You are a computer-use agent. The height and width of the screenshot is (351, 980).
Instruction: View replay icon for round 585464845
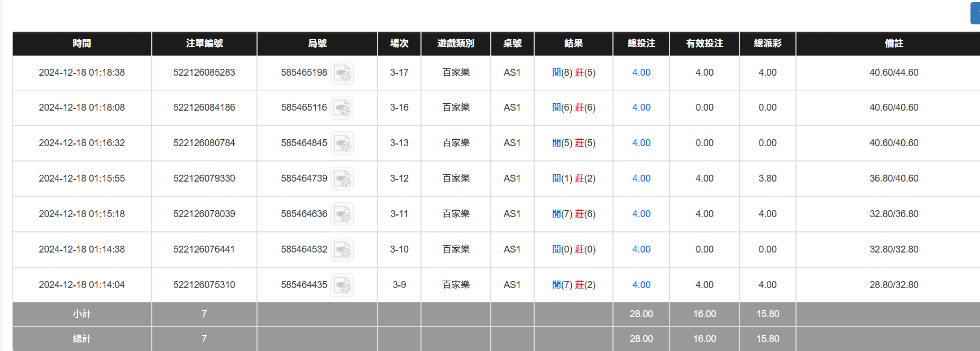pos(342,143)
